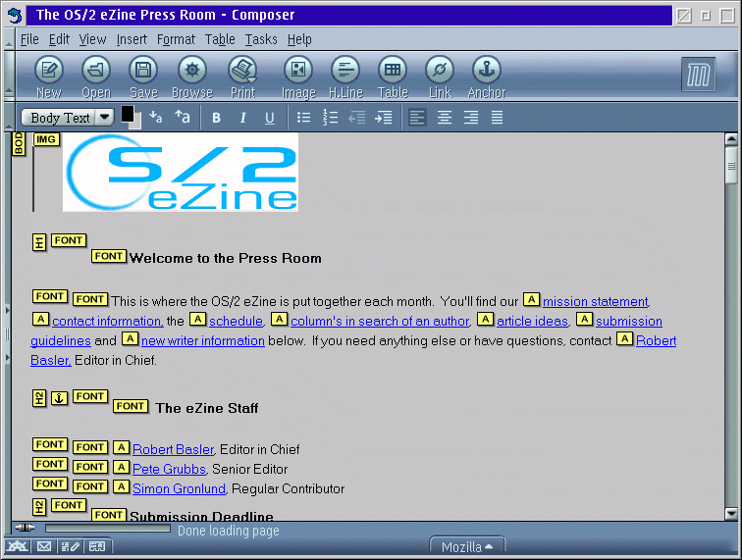
Task: Open the Navigator component in status bar
Action: 17,546
